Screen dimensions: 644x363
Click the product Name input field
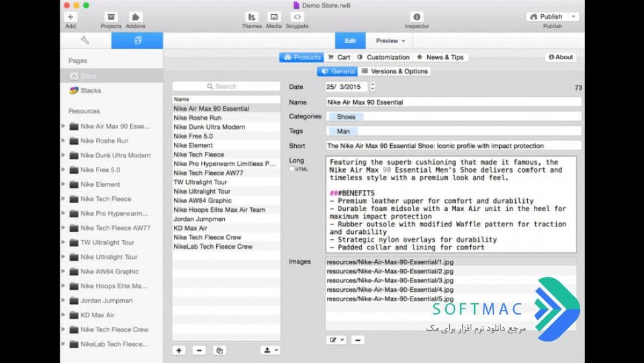453,102
